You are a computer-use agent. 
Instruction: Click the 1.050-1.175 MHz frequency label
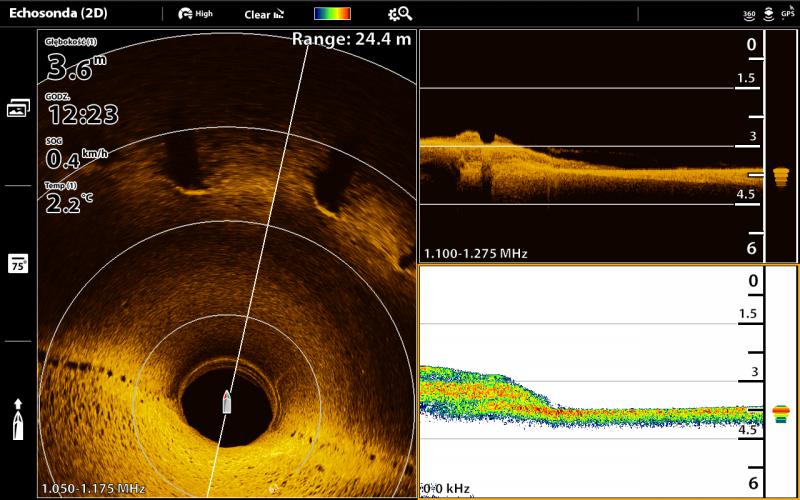pos(93,488)
